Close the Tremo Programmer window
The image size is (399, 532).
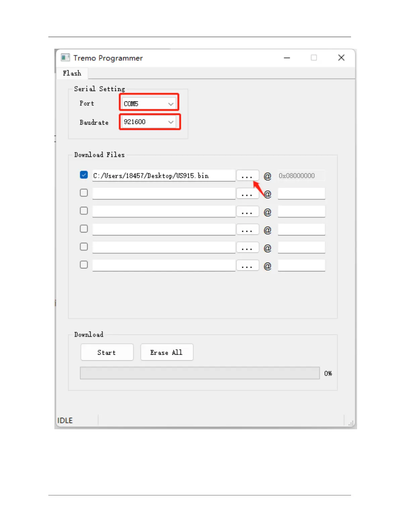click(341, 58)
